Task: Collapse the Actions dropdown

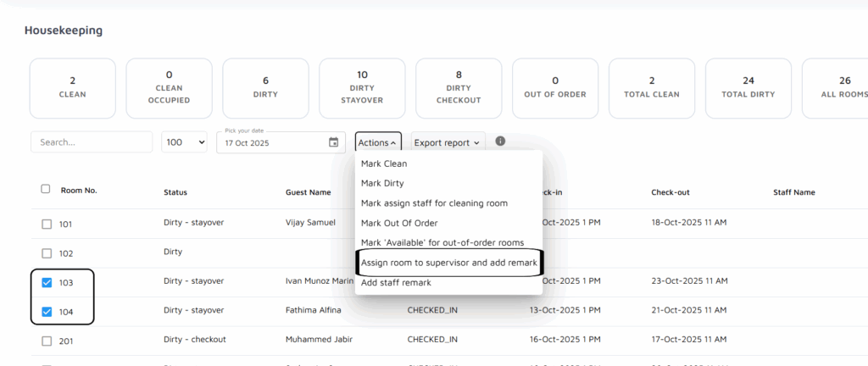Action: click(x=377, y=143)
